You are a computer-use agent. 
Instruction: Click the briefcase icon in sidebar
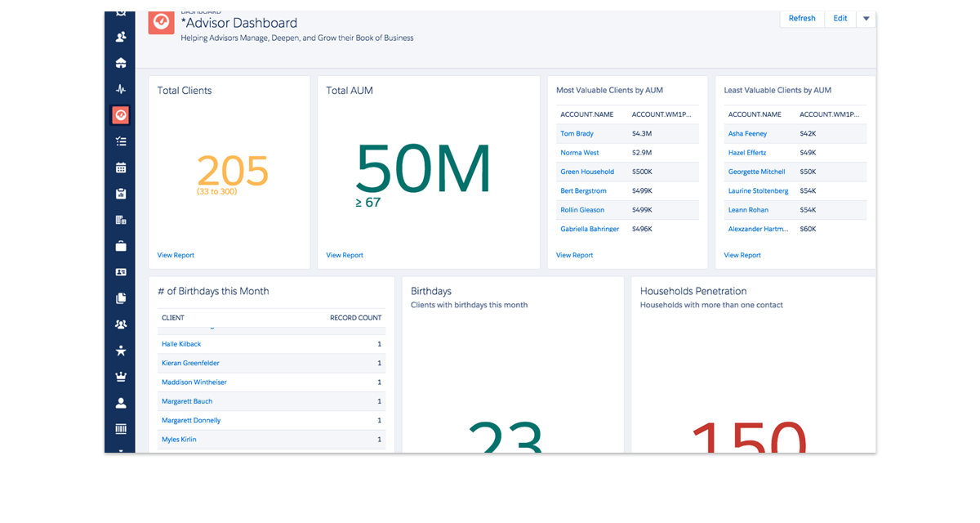tap(121, 246)
